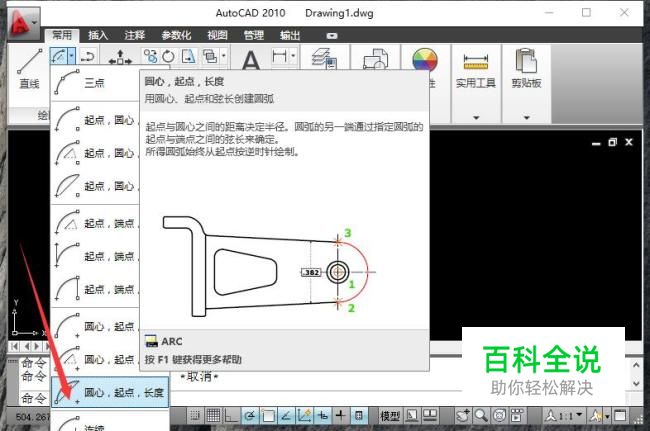Screen dimensions: 650x431
Task: Expand the arrow below 实用工具
Action: click(x=476, y=118)
